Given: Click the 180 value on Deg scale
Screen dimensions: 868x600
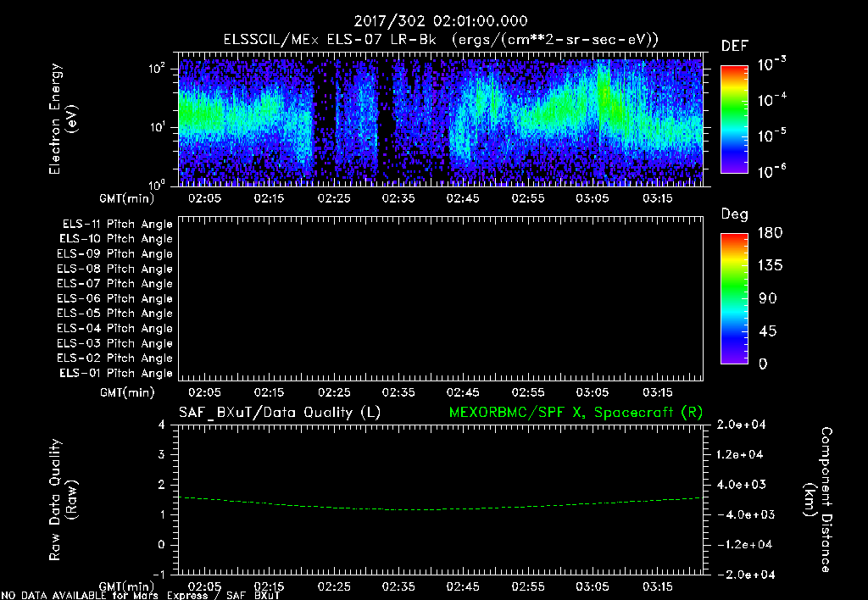Looking at the screenshot, I should [770, 233].
